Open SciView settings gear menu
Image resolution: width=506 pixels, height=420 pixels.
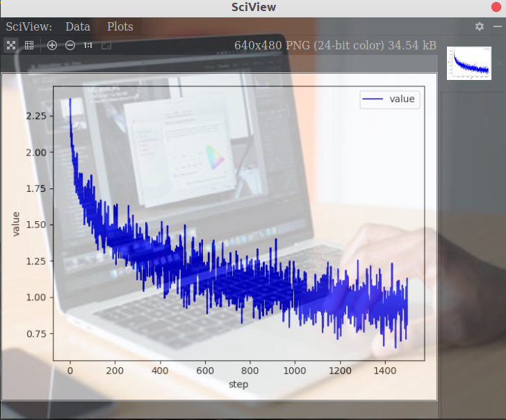pos(480,26)
